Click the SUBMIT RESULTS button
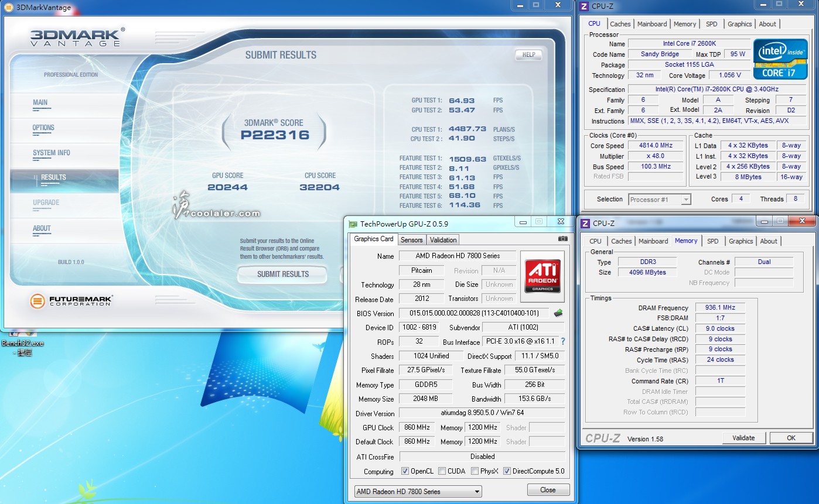The width and height of the screenshot is (819, 504). tap(283, 274)
